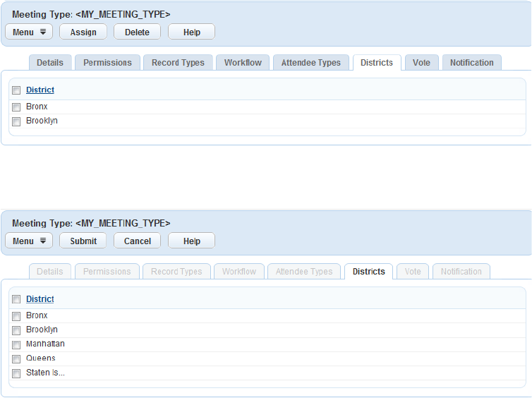Click the Delete button
The width and height of the screenshot is (532, 398).
[137, 32]
